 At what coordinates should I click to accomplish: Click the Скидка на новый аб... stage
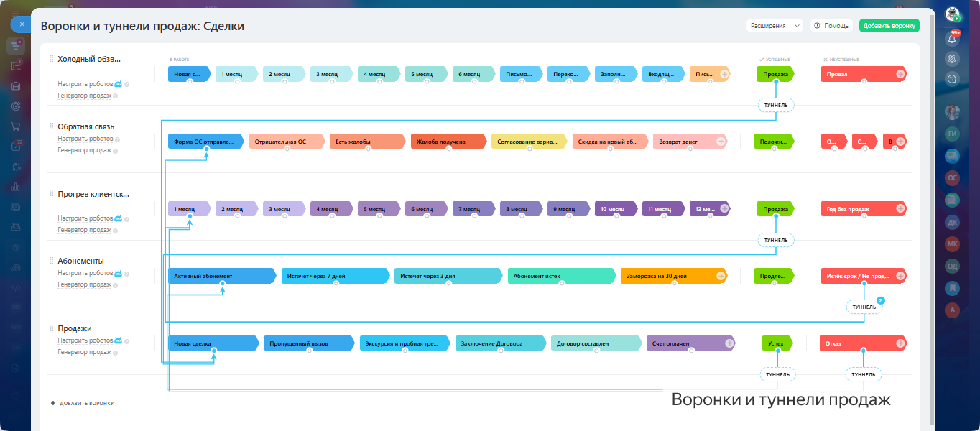pyautogui.click(x=610, y=142)
